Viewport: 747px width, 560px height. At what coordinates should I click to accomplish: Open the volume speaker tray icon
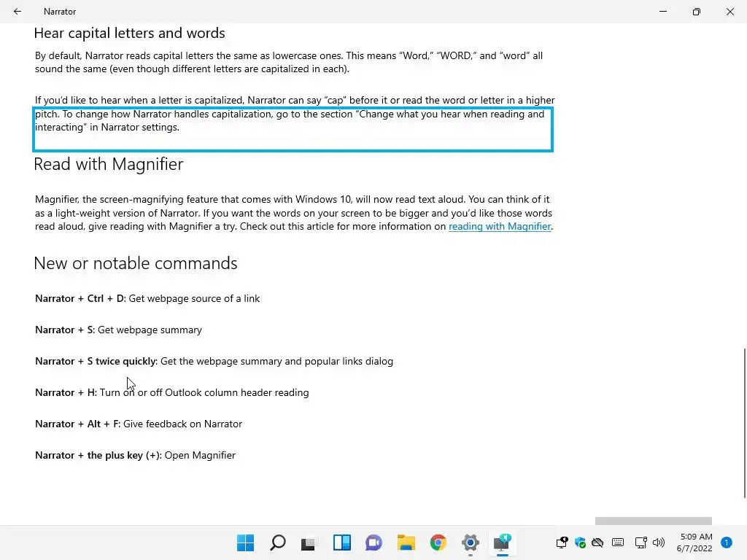tap(659, 542)
